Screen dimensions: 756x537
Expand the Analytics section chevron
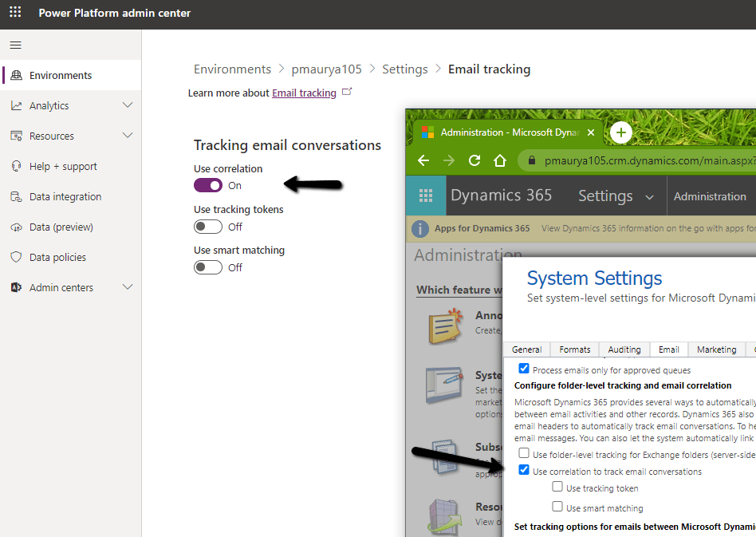point(128,105)
